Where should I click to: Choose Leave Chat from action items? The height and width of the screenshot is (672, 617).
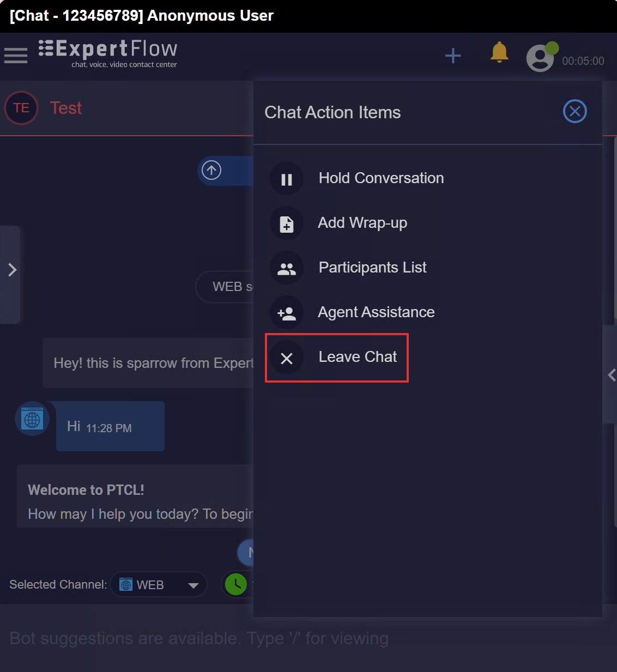coord(358,357)
